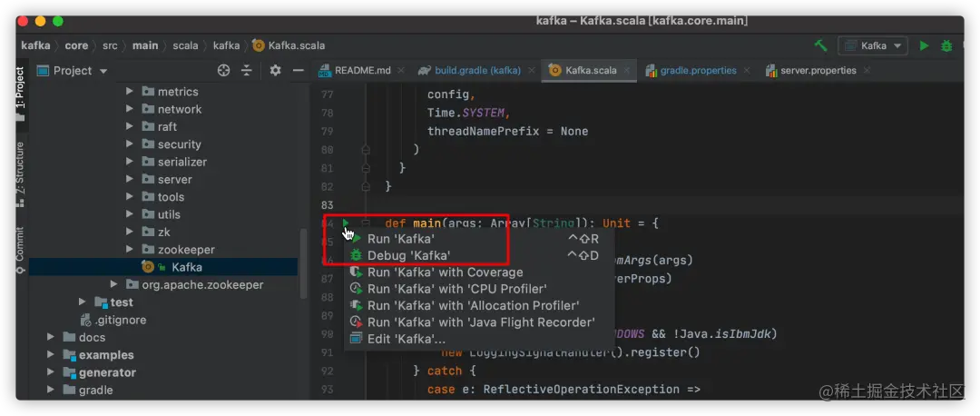Expand the serializer folder
Screen dimensions: 980x416
click(x=130, y=162)
